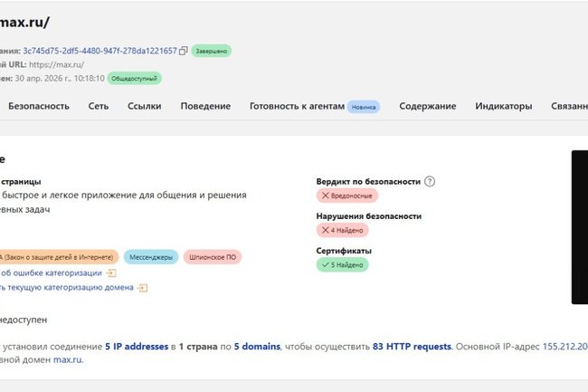Click the external icon after 'об ошибке категоризации'

111,272
